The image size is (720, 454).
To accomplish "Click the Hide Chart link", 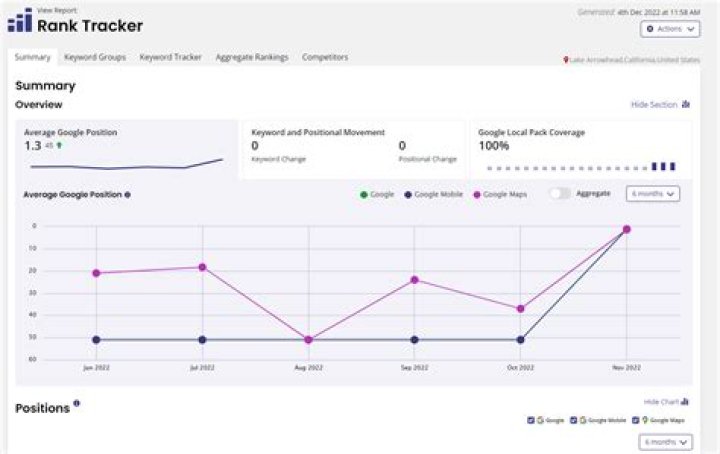I will click(661, 402).
